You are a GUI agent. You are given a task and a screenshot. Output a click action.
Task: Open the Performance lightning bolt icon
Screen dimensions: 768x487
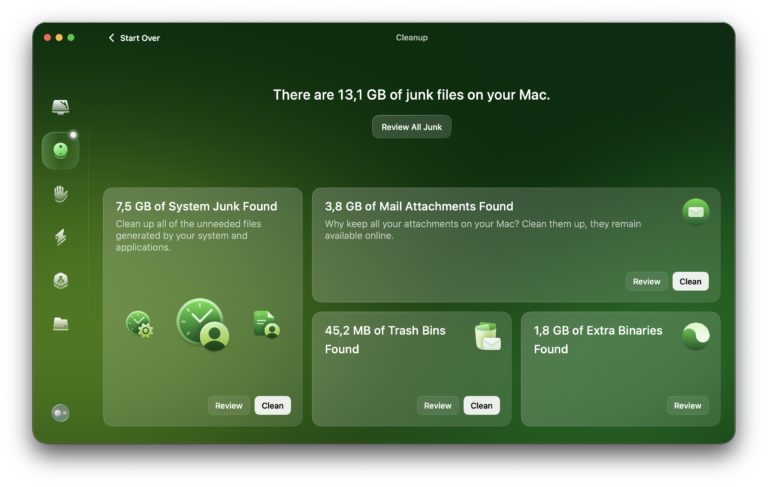click(x=60, y=237)
